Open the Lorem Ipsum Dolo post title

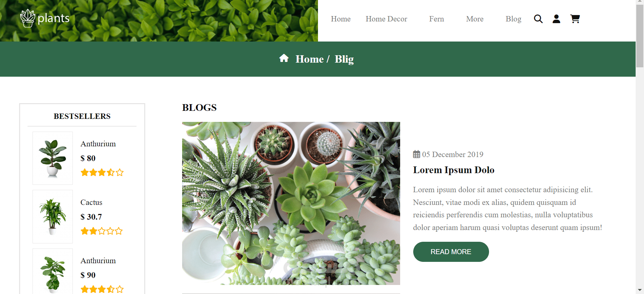tap(453, 170)
